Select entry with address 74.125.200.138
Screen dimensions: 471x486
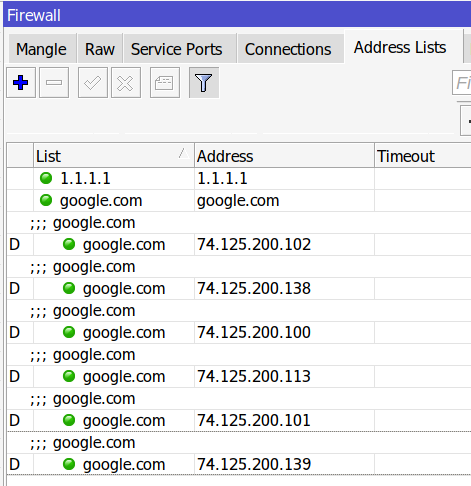tap(239, 288)
